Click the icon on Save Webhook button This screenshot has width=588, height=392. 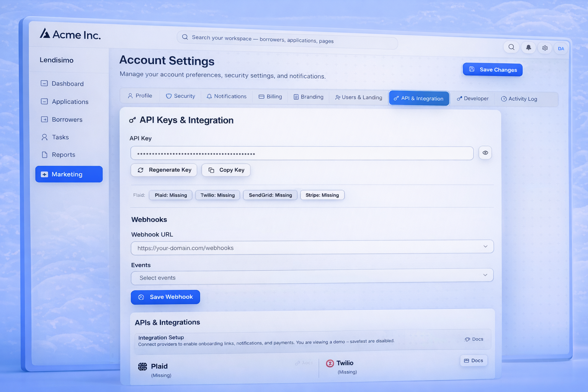coord(141,297)
